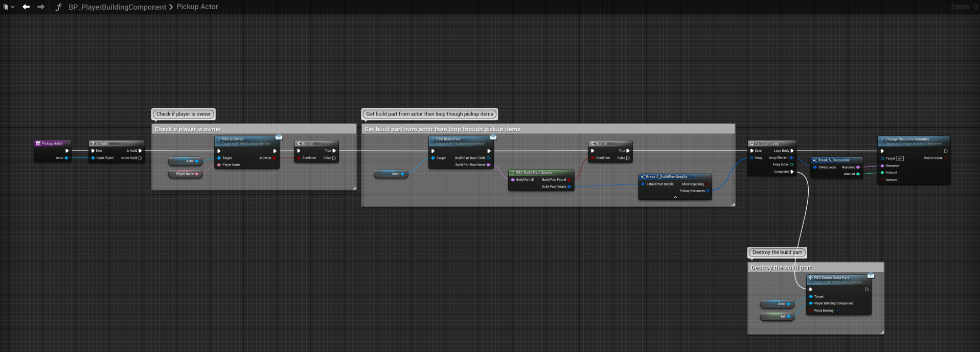Click the Is Not Valid output exec pin
980x352 pixels.
(x=140, y=158)
